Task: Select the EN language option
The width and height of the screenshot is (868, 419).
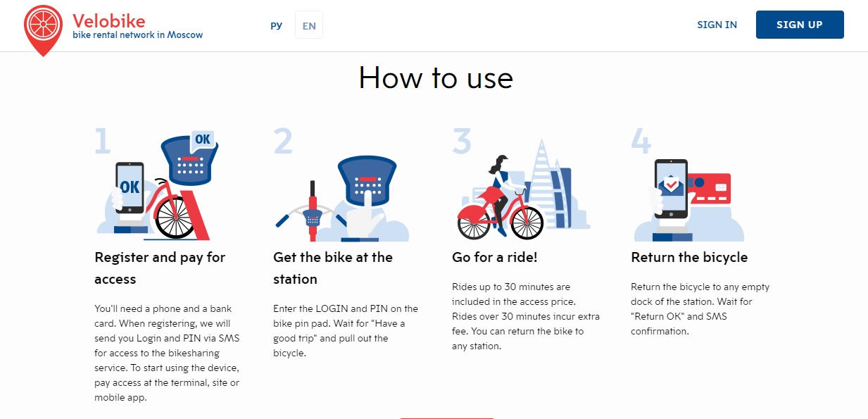Action: point(309,25)
